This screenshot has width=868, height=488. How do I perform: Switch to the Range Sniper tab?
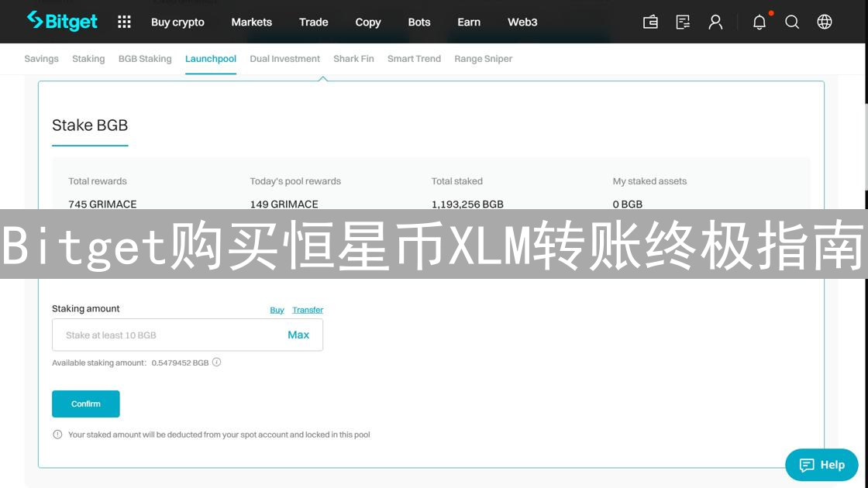(484, 59)
